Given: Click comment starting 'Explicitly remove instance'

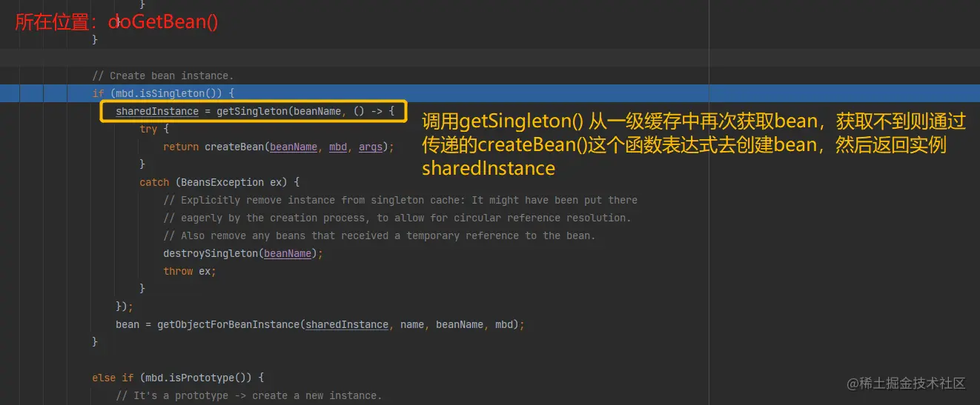Looking at the screenshot, I should coord(400,200).
